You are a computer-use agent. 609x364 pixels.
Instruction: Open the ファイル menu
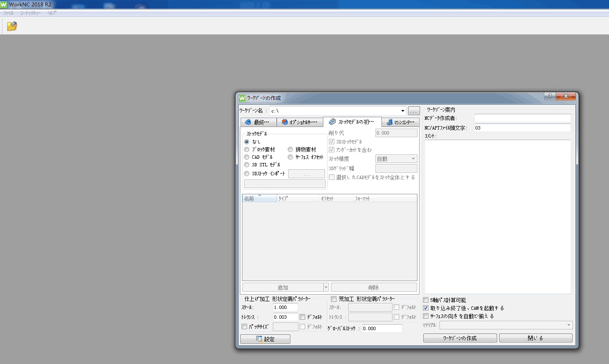point(8,13)
